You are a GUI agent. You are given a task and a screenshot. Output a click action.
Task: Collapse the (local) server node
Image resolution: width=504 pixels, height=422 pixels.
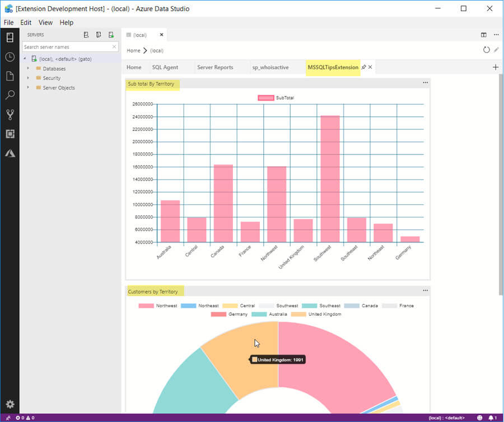point(25,59)
